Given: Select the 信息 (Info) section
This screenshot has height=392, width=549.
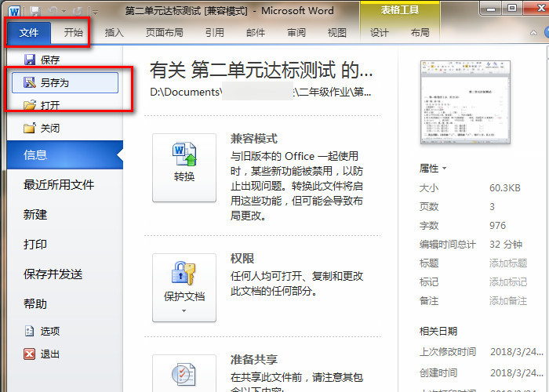Looking at the screenshot, I should 65,154.
